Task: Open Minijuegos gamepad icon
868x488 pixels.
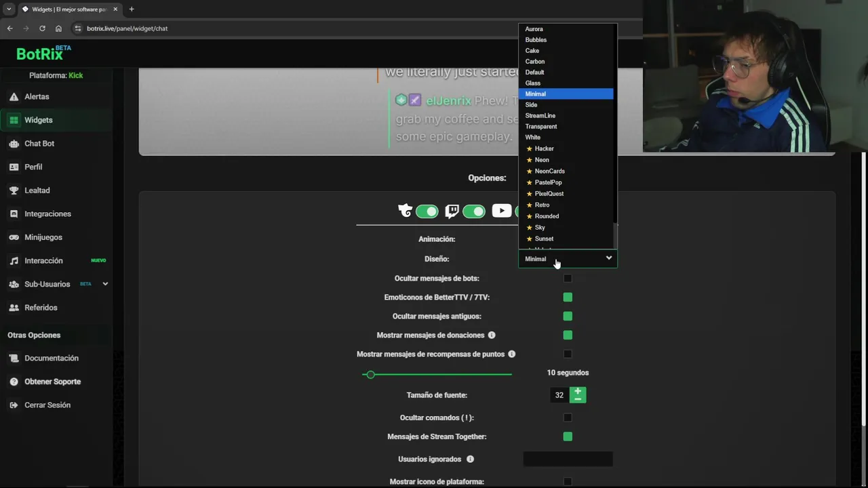Action: (x=14, y=237)
